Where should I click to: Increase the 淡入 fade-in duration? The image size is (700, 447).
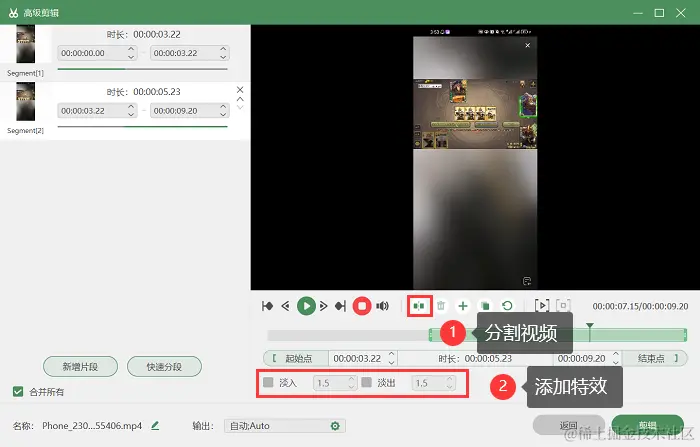351,379
